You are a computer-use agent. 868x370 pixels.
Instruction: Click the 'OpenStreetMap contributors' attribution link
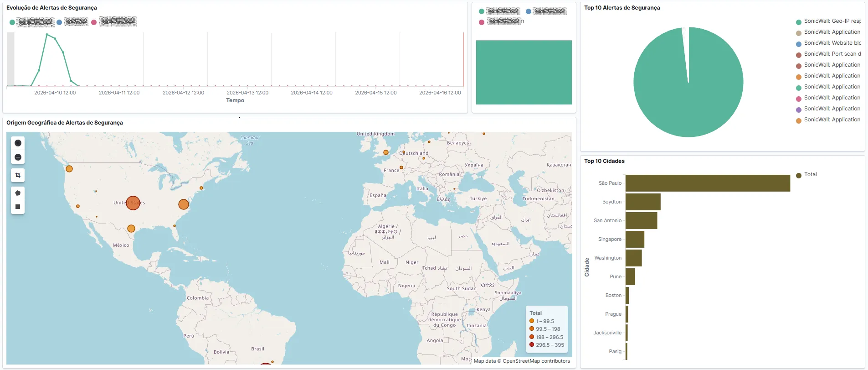(536, 361)
